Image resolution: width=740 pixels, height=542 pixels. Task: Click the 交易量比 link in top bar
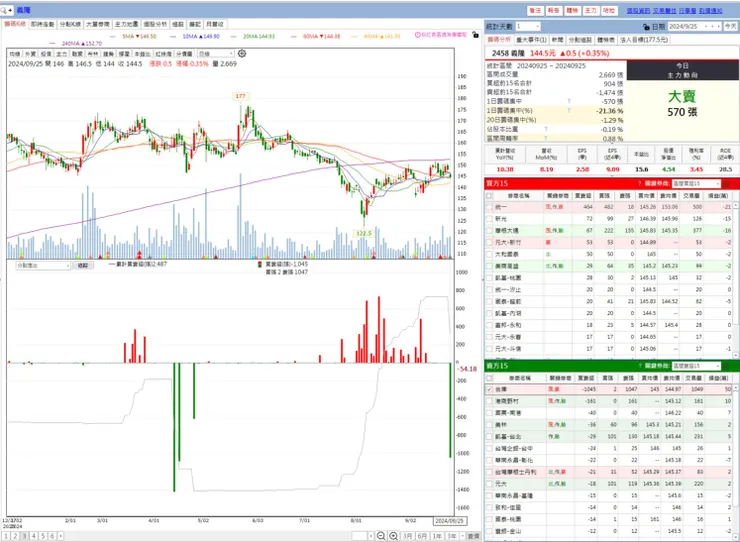[664, 10]
